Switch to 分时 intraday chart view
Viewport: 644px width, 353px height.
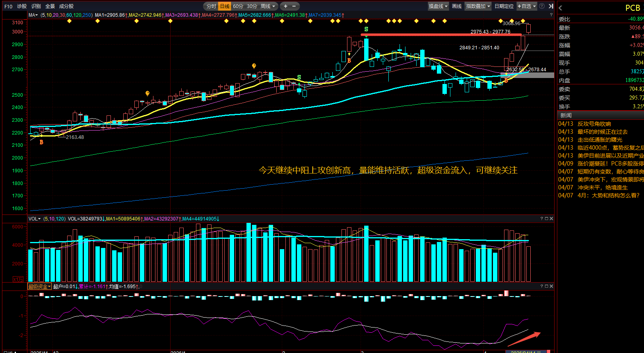(211, 6)
